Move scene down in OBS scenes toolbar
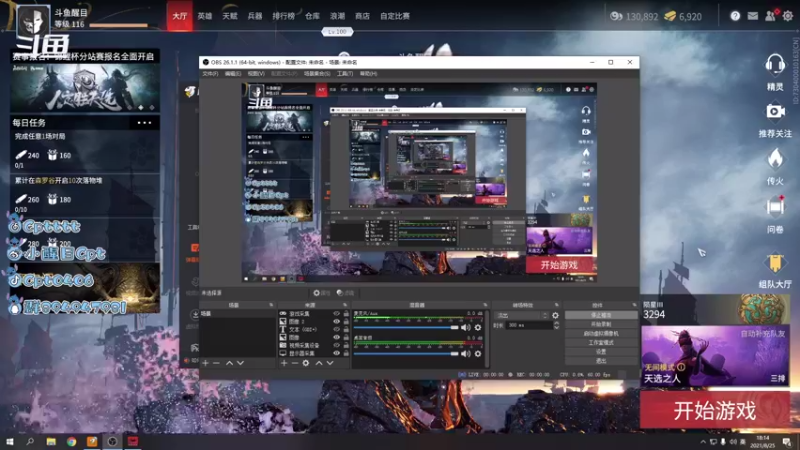Screen dimensions: 800x450 point(240,363)
